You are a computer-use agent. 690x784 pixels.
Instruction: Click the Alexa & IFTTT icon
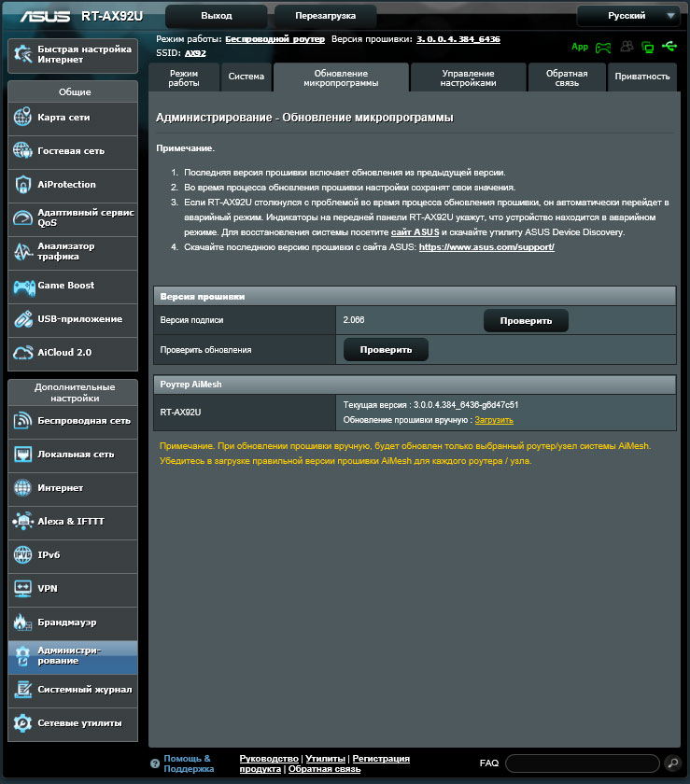pos(23,522)
